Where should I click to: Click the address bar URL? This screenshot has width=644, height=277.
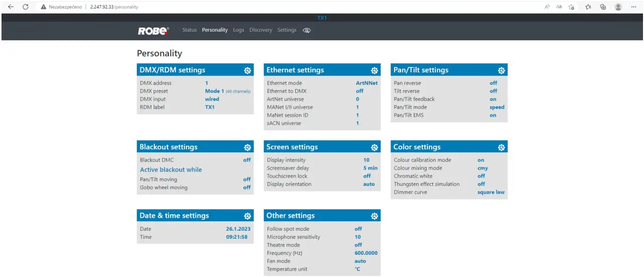coord(114,7)
